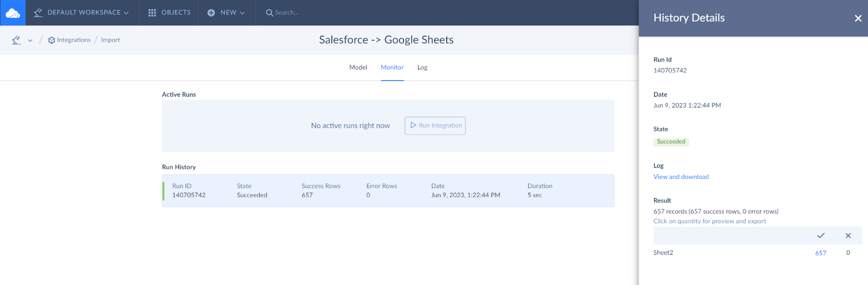Image resolution: width=868 pixels, height=285 pixels.
Task: Select run history row 140705742
Action: click(388, 191)
